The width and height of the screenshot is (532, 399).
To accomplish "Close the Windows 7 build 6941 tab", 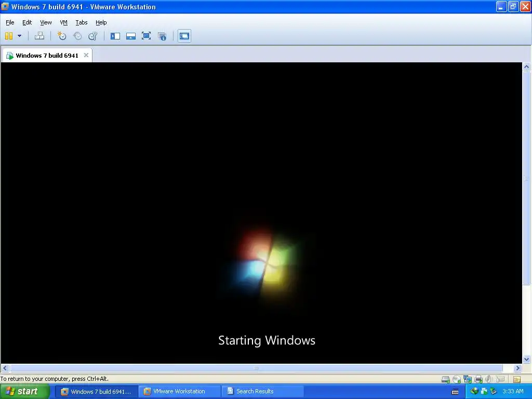I will click(86, 55).
